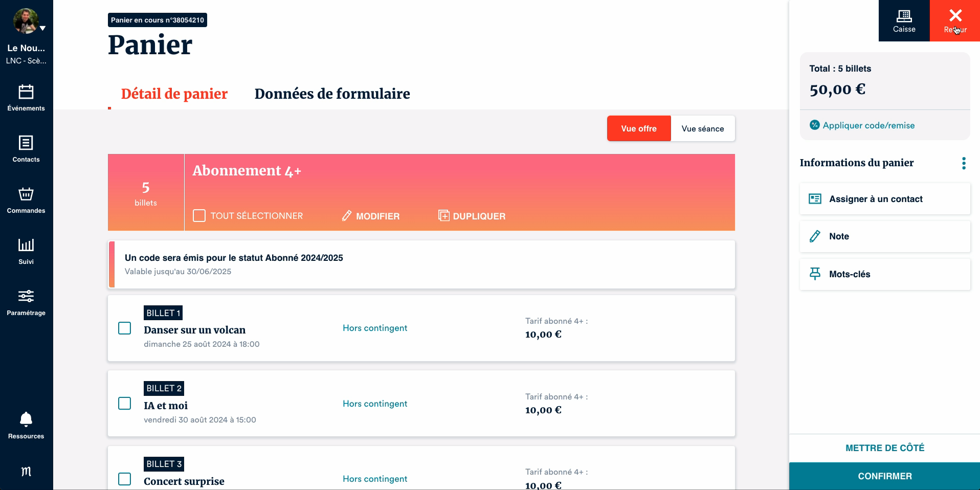Click the Caisse register icon
Viewport: 980px width, 490px height.
tap(904, 16)
